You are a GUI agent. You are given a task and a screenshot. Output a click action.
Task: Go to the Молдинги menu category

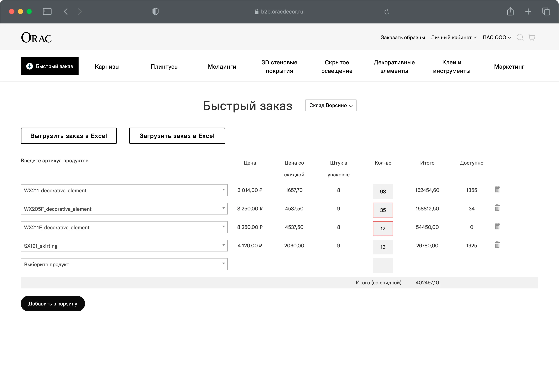click(x=222, y=67)
